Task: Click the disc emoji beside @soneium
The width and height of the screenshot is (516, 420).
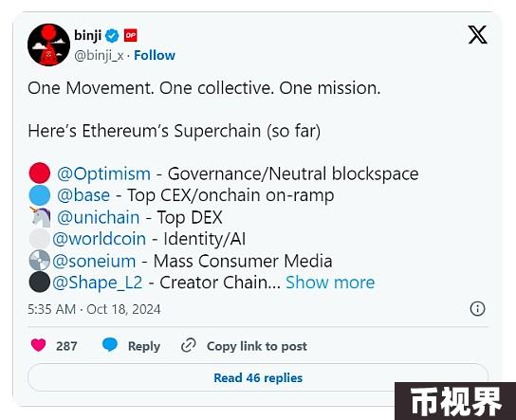Action: coord(40,261)
